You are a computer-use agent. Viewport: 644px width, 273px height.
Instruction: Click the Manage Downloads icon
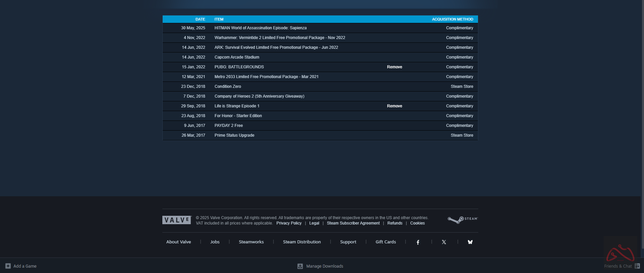300,266
